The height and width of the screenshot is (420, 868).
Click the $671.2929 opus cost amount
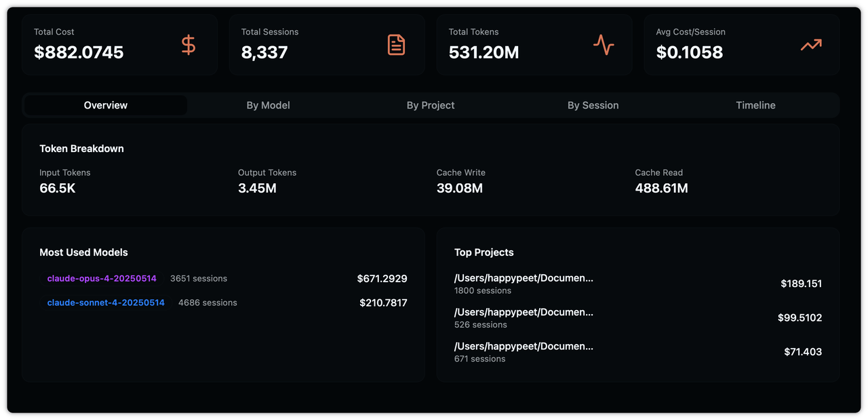click(x=382, y=278)
